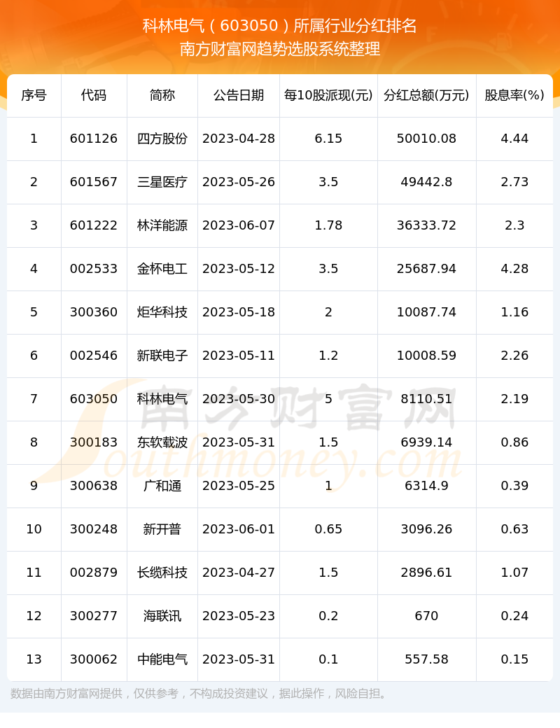Select the date 2023-06-01 cell
This screenshot has height=728, width=560.
coord(239,529)
